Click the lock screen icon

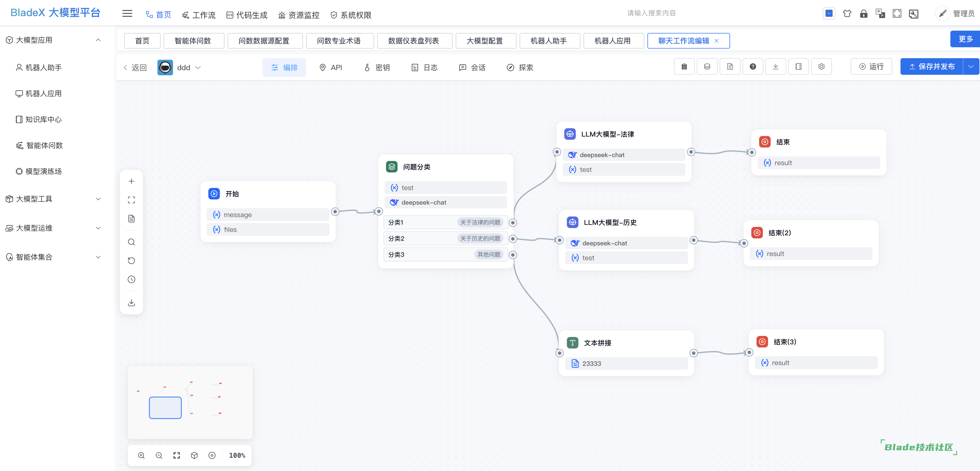(x=864, y=14)
